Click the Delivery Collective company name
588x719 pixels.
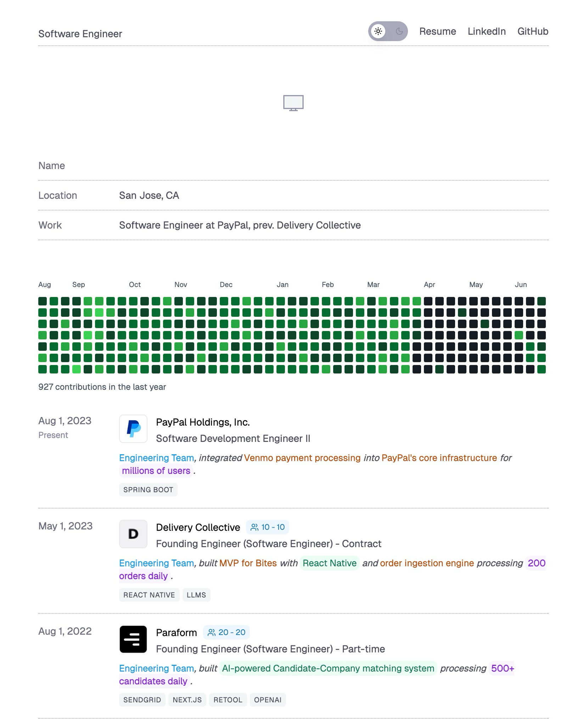[x=198, y=527]
